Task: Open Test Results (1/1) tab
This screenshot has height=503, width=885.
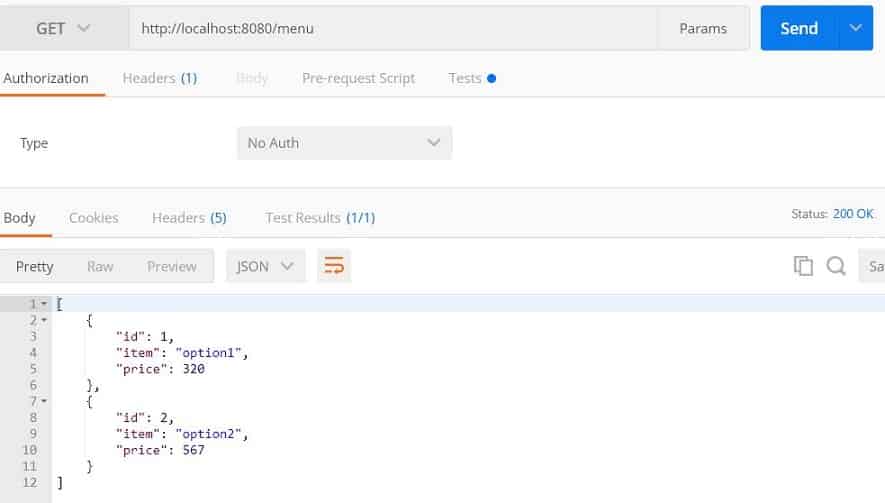Action: point(320,218)
